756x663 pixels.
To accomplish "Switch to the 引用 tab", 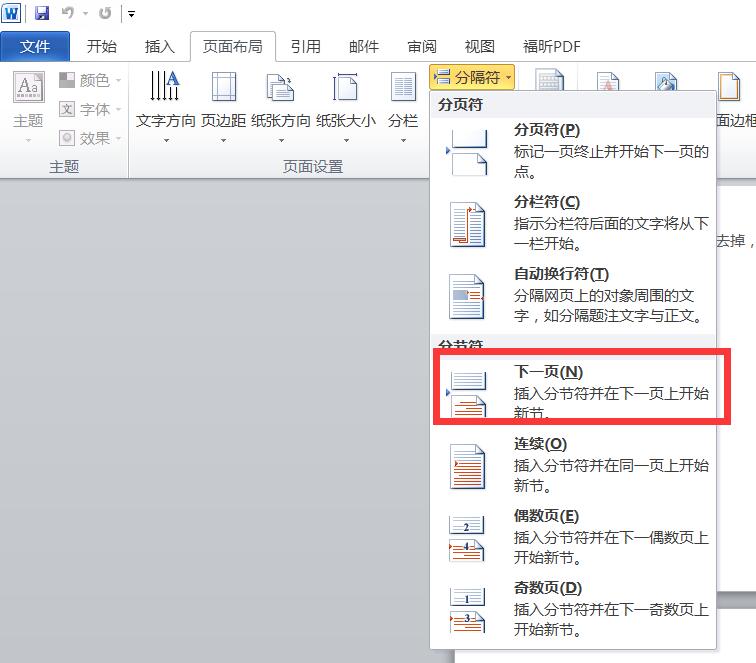I will pos(306,47).
